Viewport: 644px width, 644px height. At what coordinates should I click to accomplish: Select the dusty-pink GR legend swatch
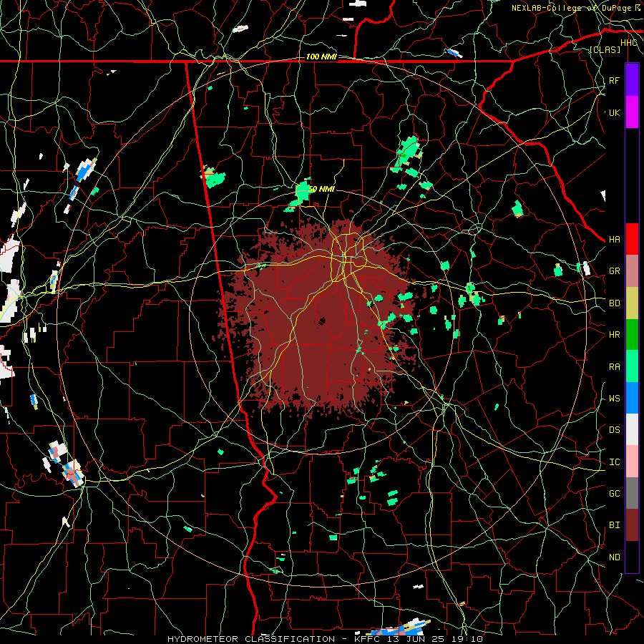(632, 271)
